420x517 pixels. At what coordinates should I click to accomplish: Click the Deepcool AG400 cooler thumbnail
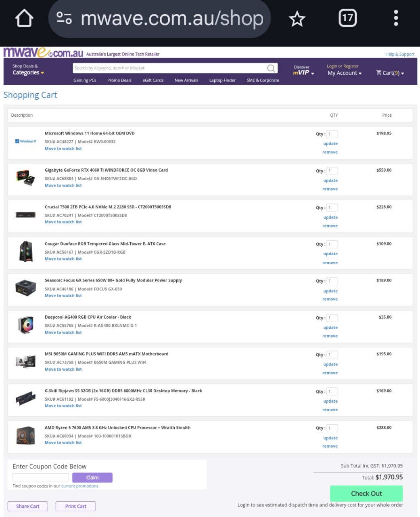26,325
